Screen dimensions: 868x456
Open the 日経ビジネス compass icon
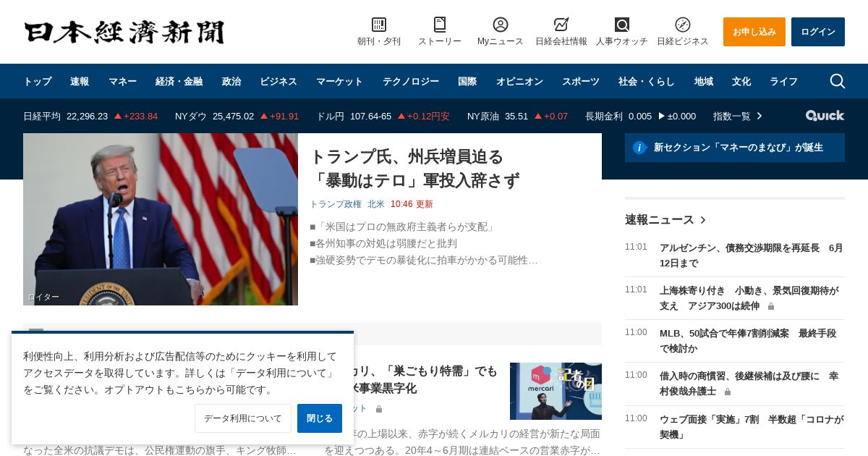coord(683,25)
